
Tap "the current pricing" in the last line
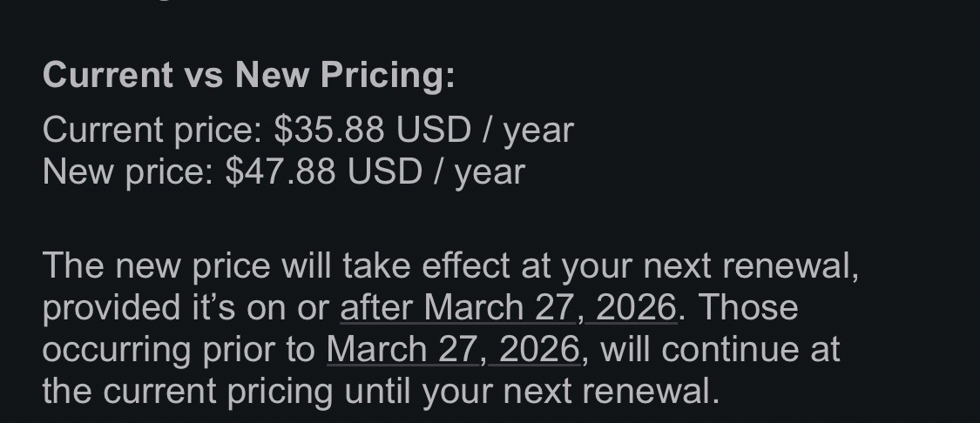click(187, 391)
